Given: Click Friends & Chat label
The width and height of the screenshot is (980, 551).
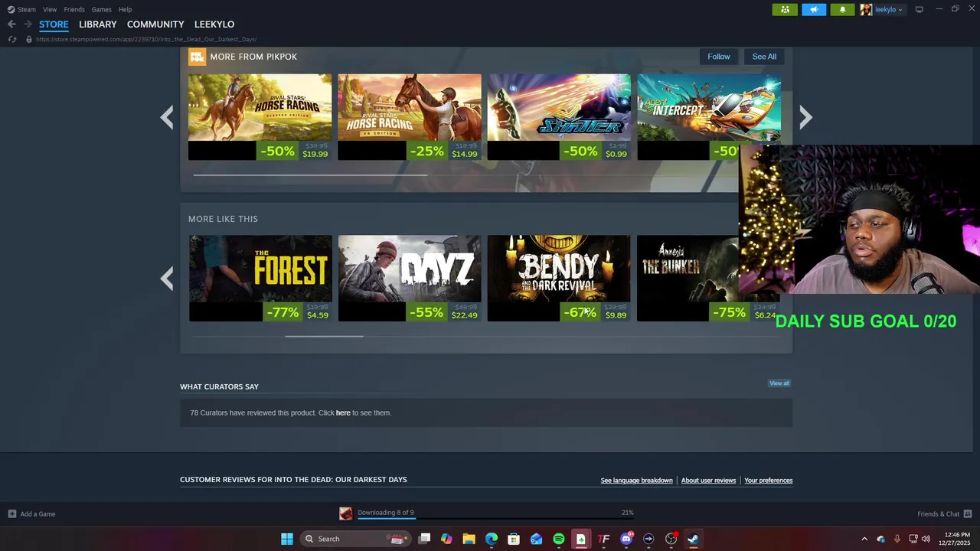Looking at the screenshot, I should pos(939,514).
